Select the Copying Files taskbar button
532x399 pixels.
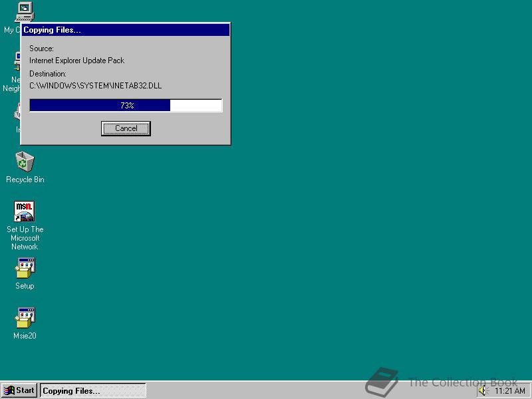pyautogui.click(x=93, y=390)
